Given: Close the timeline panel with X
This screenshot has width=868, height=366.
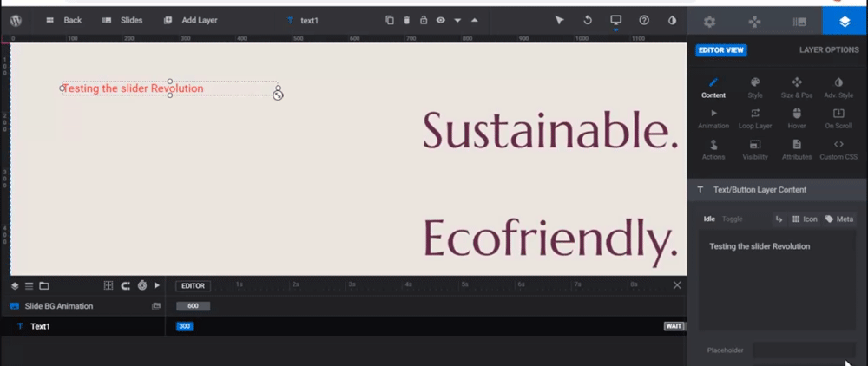Looking at the screenshot, I should [677, 285].
